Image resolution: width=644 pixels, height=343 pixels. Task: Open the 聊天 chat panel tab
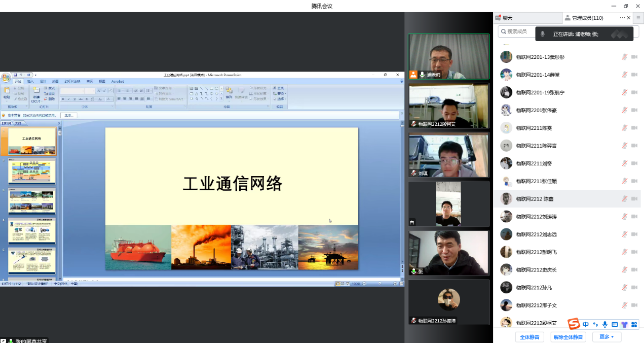(507, 18)
